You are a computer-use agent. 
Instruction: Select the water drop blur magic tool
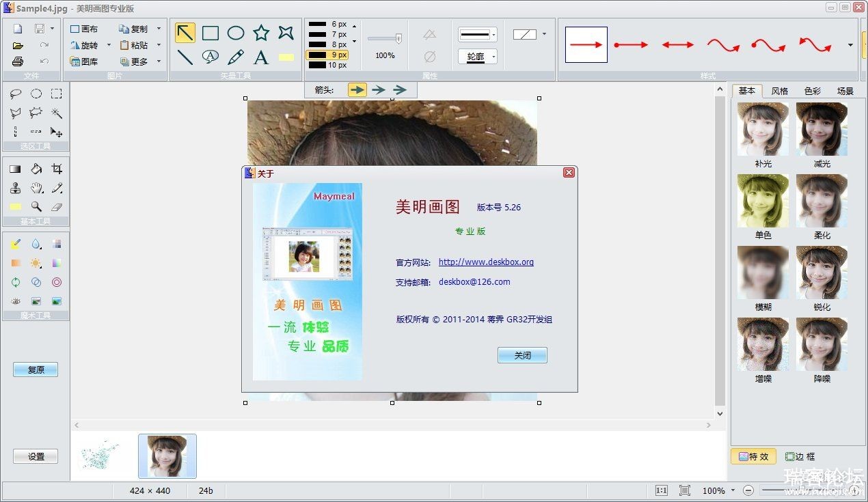click(36, 244)
